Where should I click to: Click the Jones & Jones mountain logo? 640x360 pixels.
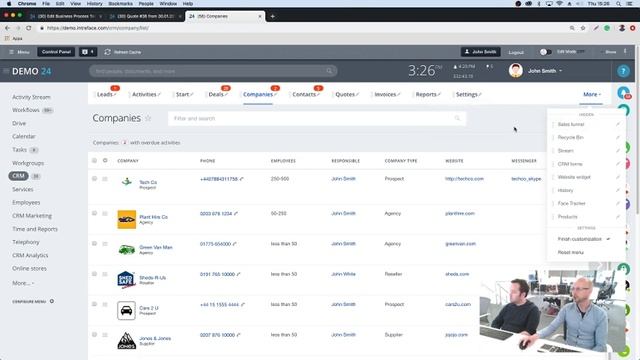coord(127,340)
